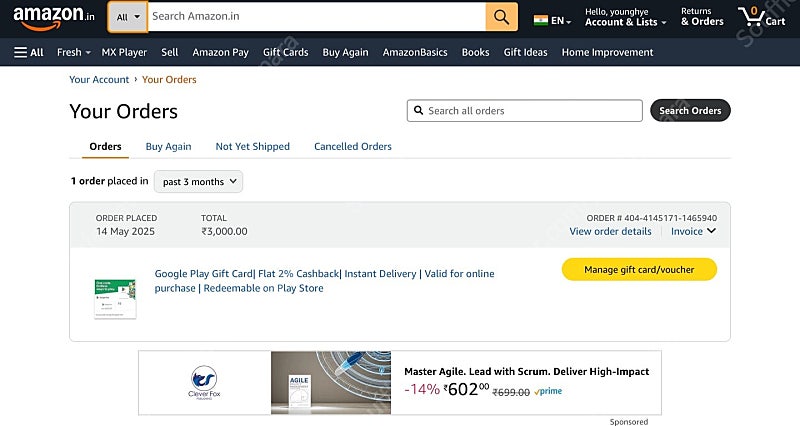Open the All search category dropdown
This screenshot has height=426, width=800.
point(128,17)
